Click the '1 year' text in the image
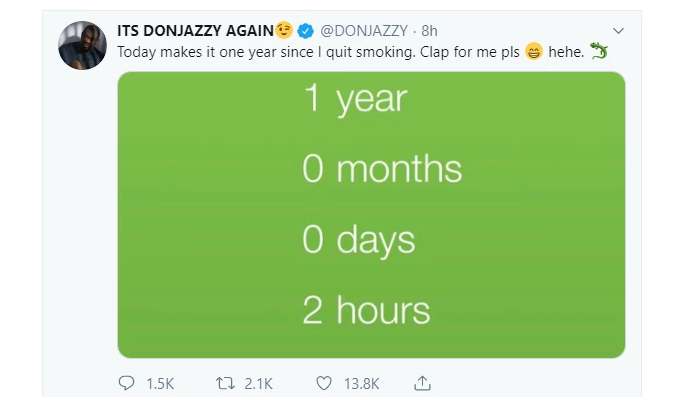684x397 pixels. pyautogui.click(x=355, y=99)
